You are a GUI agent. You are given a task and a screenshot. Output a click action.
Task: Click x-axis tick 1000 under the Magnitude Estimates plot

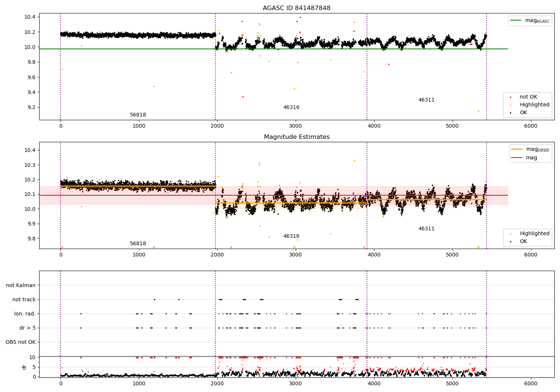[x=139, y=255]
